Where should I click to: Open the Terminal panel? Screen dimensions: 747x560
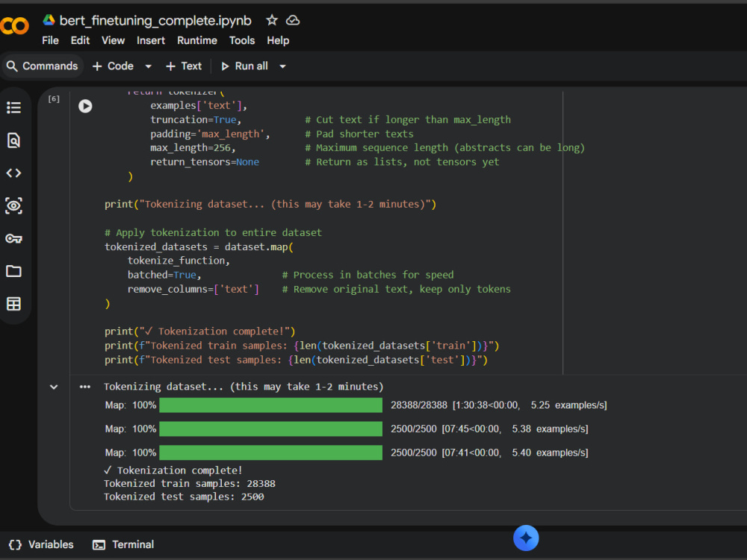point(123,545)
